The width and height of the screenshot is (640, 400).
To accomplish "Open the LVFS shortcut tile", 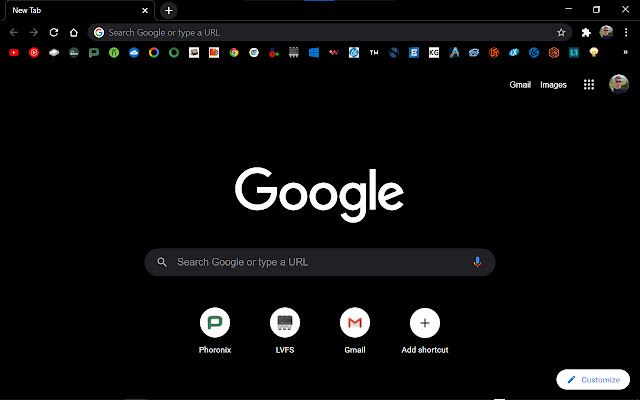I will (x=284, y=331).
